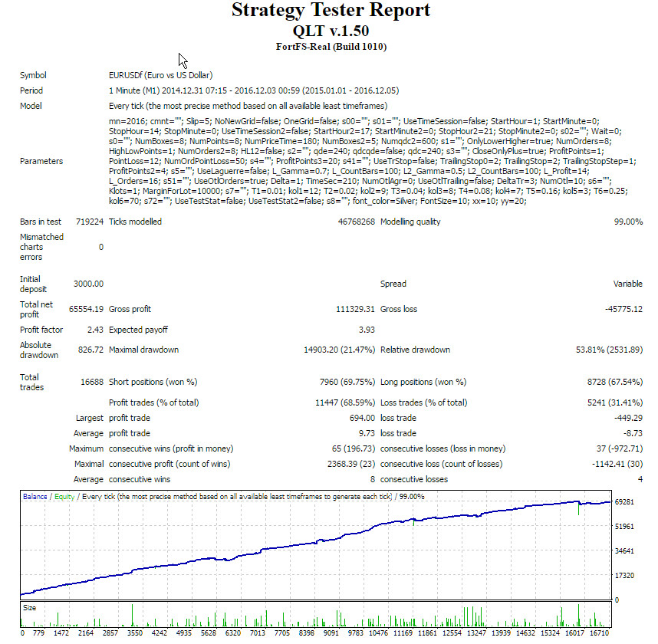This screenshot has height=644, width=658.
Task: Click the chart axis value 34641
Action: click(x=624, y=551)
